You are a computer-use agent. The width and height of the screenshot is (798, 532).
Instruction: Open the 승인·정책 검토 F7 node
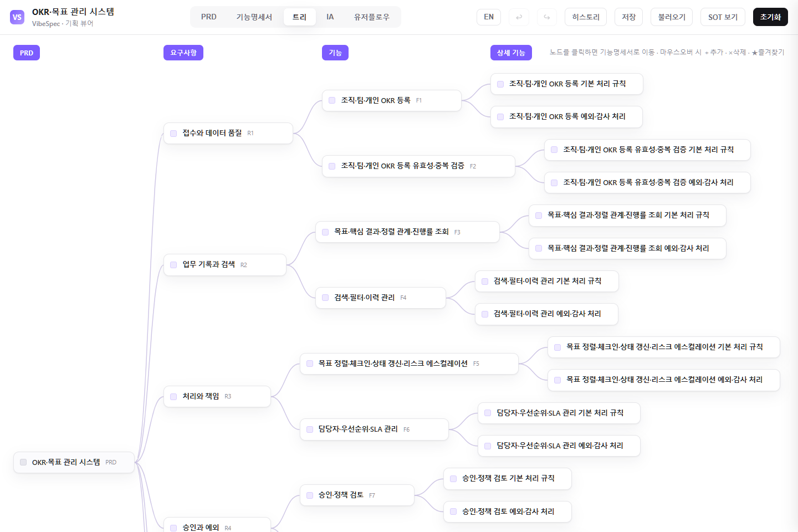[357, 495]
